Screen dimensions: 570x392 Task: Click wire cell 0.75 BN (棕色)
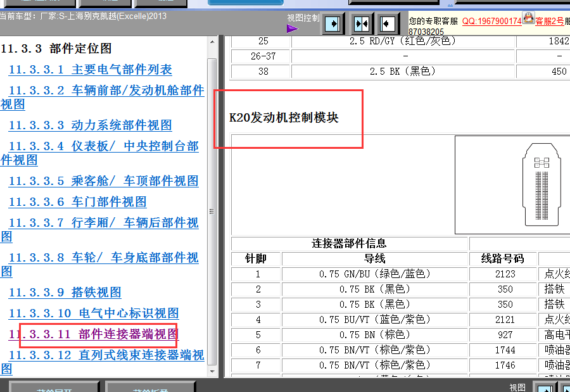(x=374, y=335)
